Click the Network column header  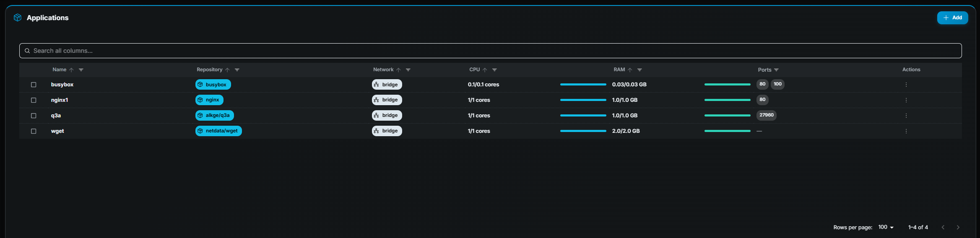pyautogui.click(x=383, y=70)
